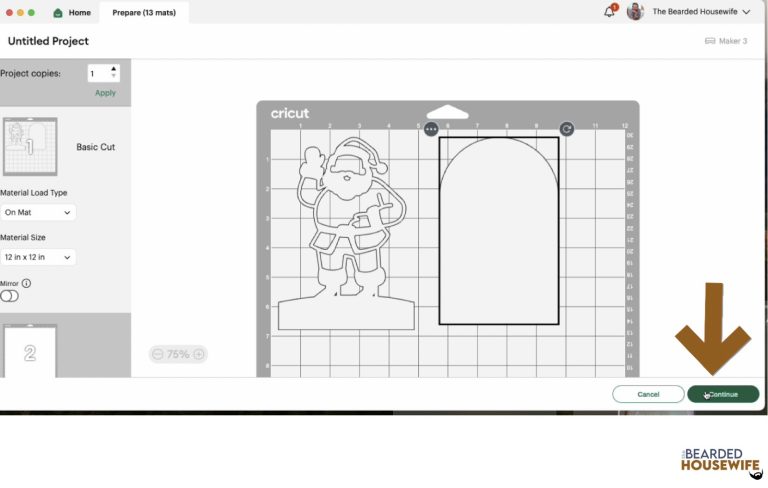The width and height of the screenshot is (768, 488).
Task: Select the Prepare (13 mats) tab
Action: [143, 12]
